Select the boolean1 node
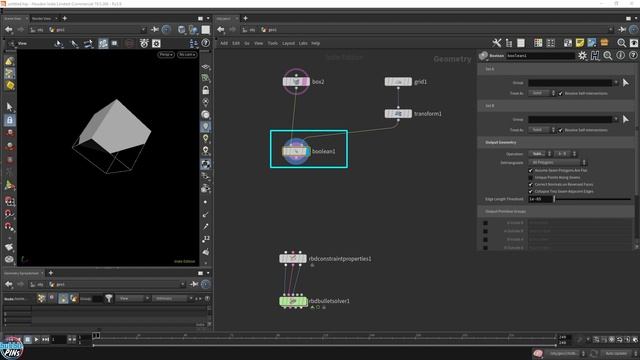The image size is (640, 360). [296, 151]
